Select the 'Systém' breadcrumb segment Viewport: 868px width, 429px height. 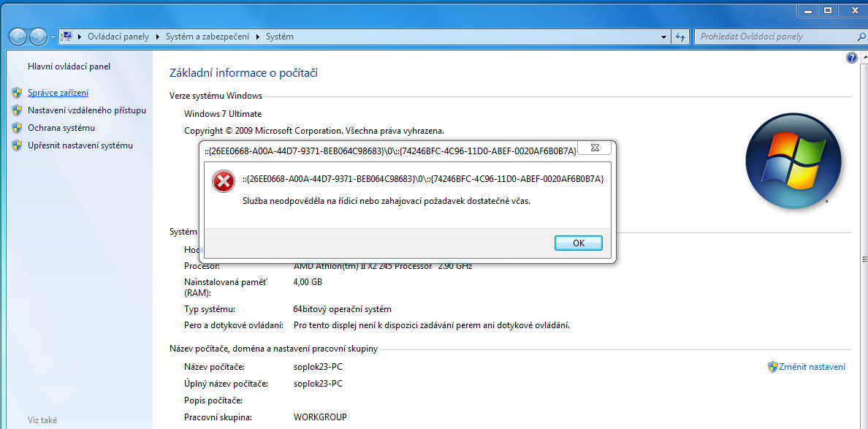point(280,37)
